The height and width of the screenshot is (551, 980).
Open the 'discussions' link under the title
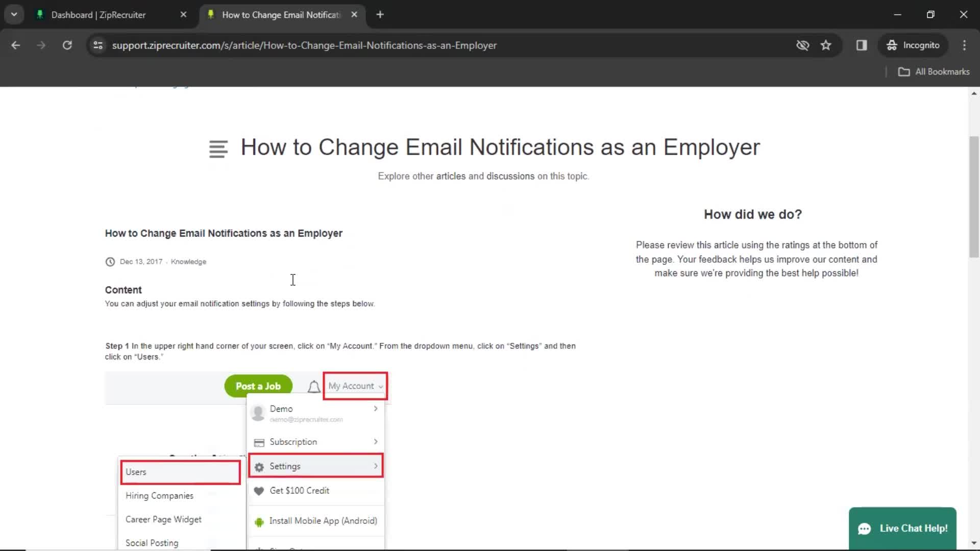click(510, 176)
